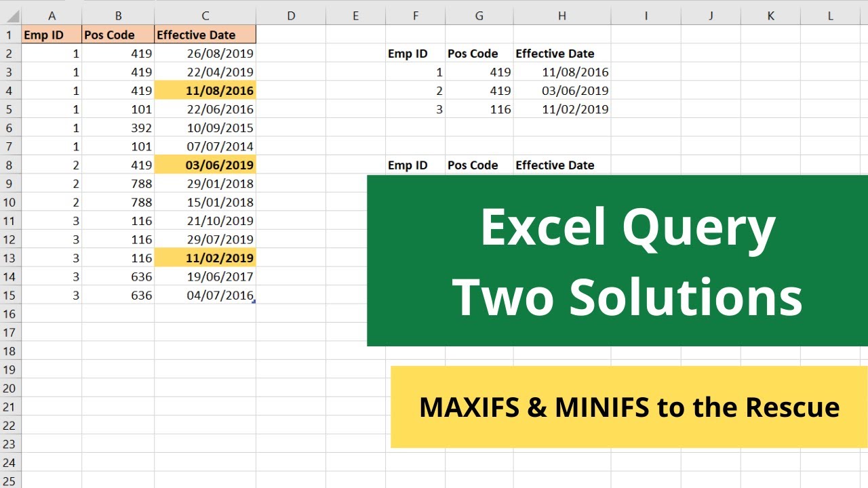Click the row 25 header
The width and height of the screenshot is (868, 488).
[9, 481]
